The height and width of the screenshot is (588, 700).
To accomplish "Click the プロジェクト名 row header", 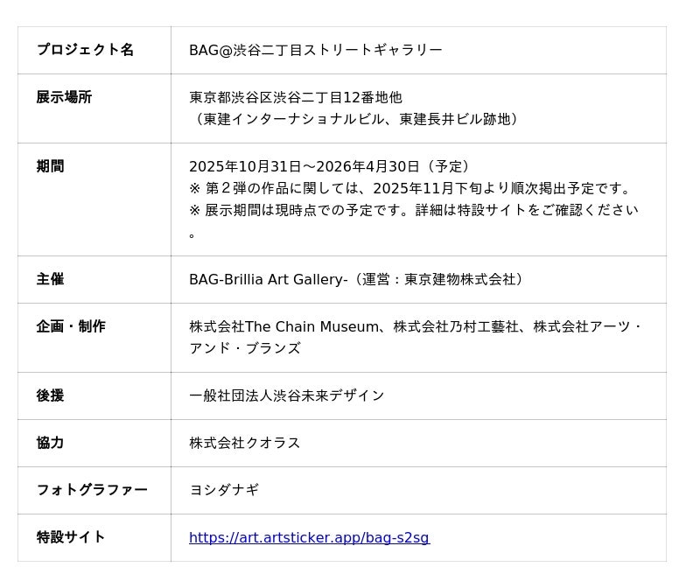I will (x=85, y=50).
